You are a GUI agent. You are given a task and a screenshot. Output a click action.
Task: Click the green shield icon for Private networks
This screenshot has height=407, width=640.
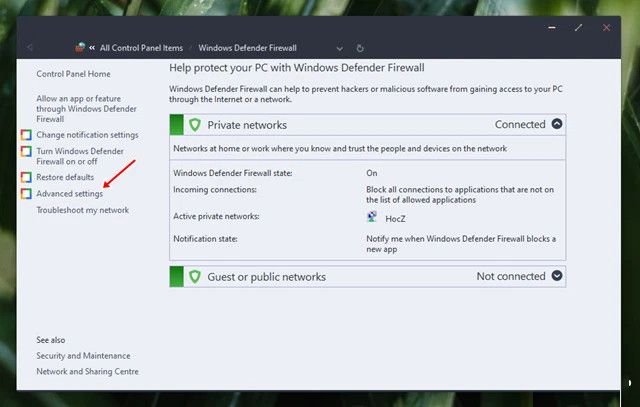(194, 125)
